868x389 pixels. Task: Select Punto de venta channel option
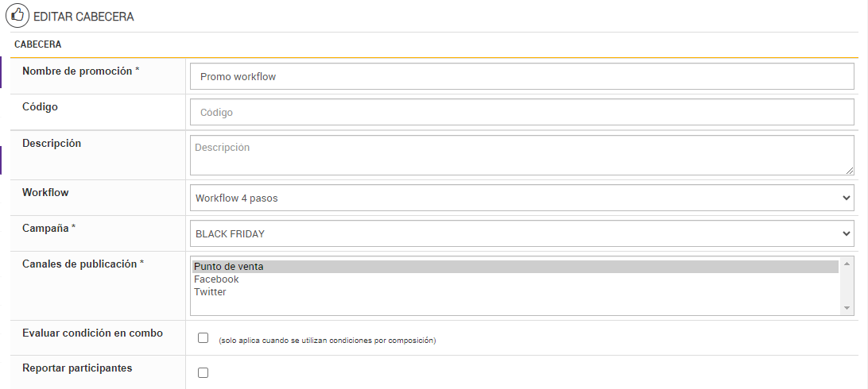[x=229, y=267]
